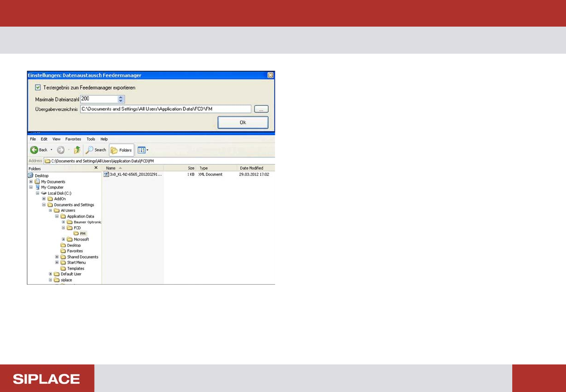The width and height of the screenshot is (566, 392).
Task: Click the grey Forward arrow button
Action: coord(61,150)
